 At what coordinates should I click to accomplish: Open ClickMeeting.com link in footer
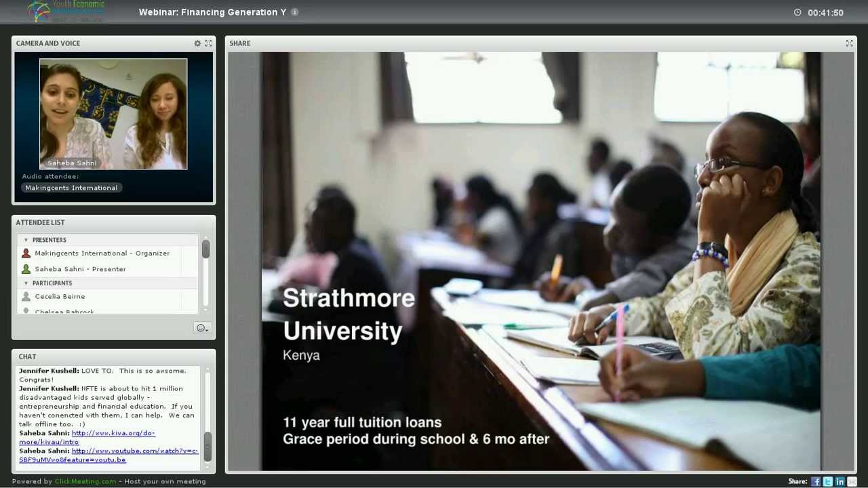pyautogui.click(x=85, y=481)
